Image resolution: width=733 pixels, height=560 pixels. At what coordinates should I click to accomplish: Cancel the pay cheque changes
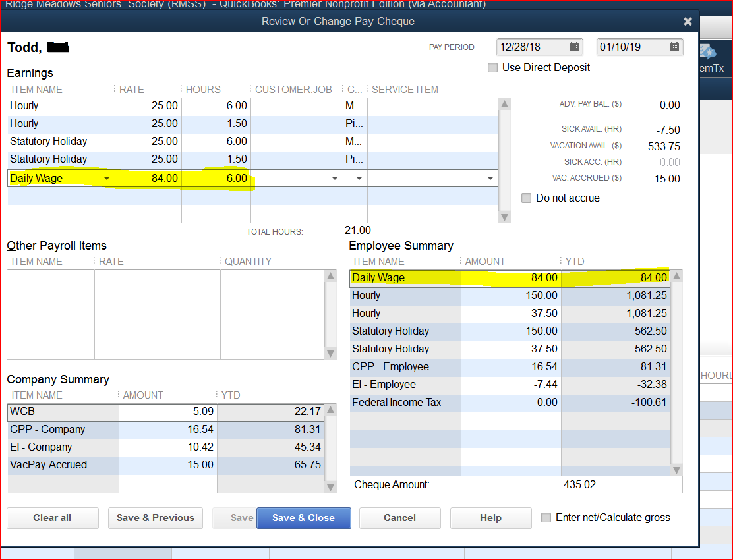click(399, 518)
